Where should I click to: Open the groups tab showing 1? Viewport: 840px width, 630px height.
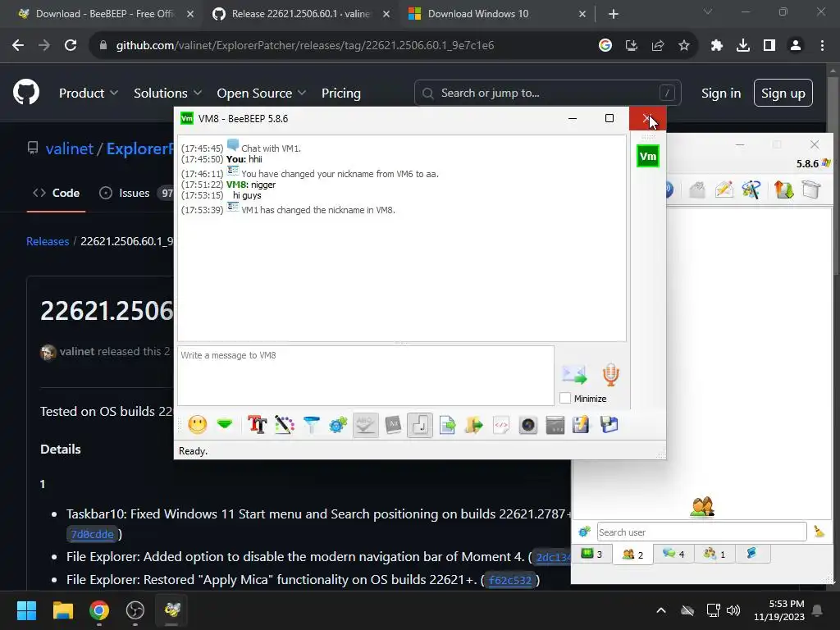click(x=714, y=554)
